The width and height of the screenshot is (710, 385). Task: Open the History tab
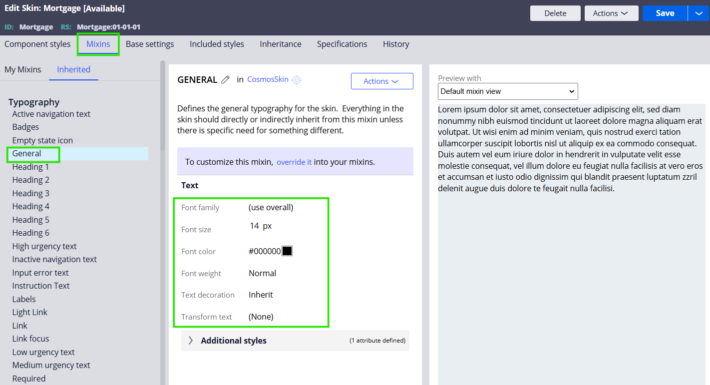pyautogui.click(x=396, y=44)
